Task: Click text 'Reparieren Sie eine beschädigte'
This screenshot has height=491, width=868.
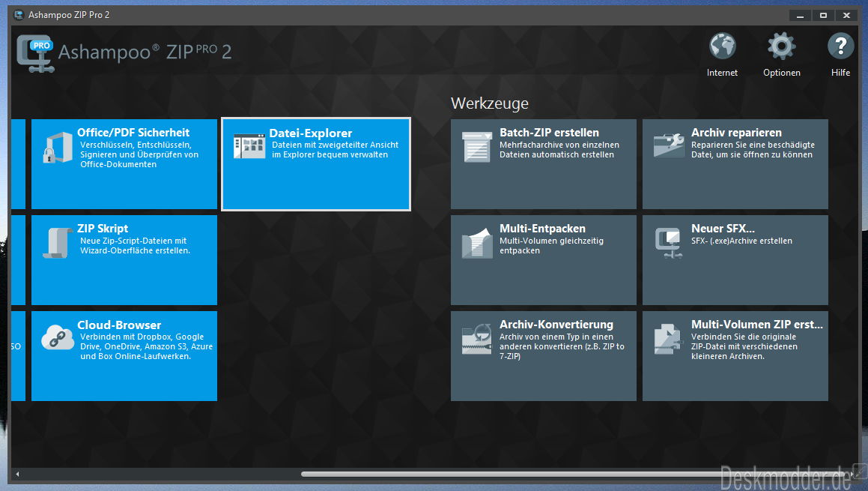Action: [x=753, y=145]
